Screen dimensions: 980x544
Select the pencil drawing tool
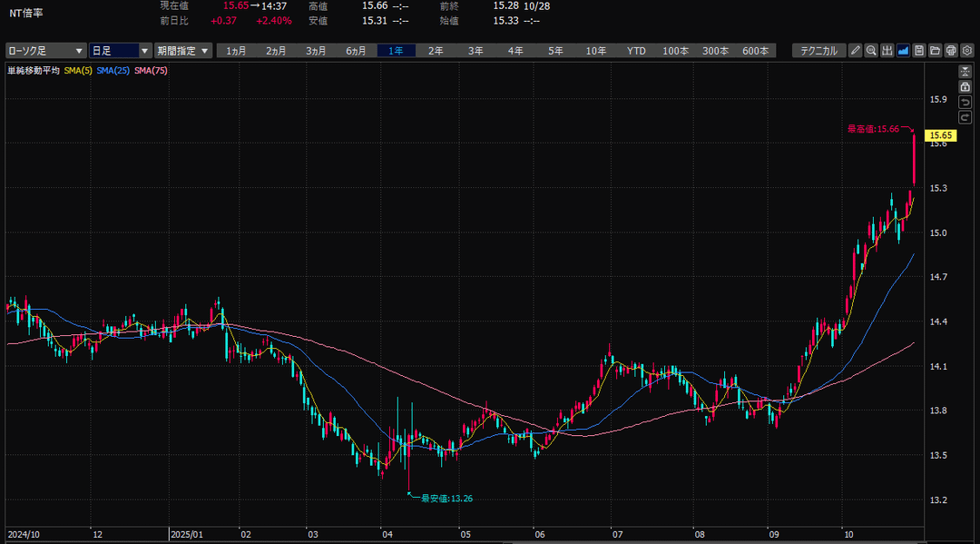(x=855, y=51)
